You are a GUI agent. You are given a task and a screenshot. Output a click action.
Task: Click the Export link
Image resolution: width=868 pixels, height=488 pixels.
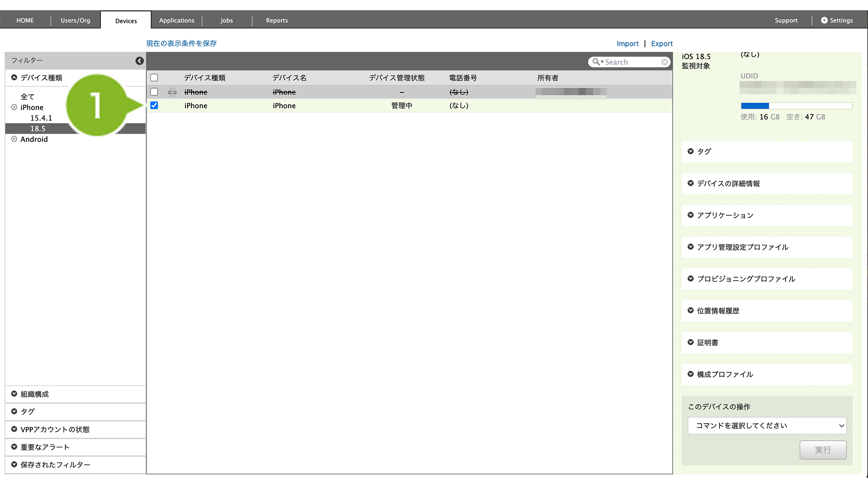click(661, 43)
